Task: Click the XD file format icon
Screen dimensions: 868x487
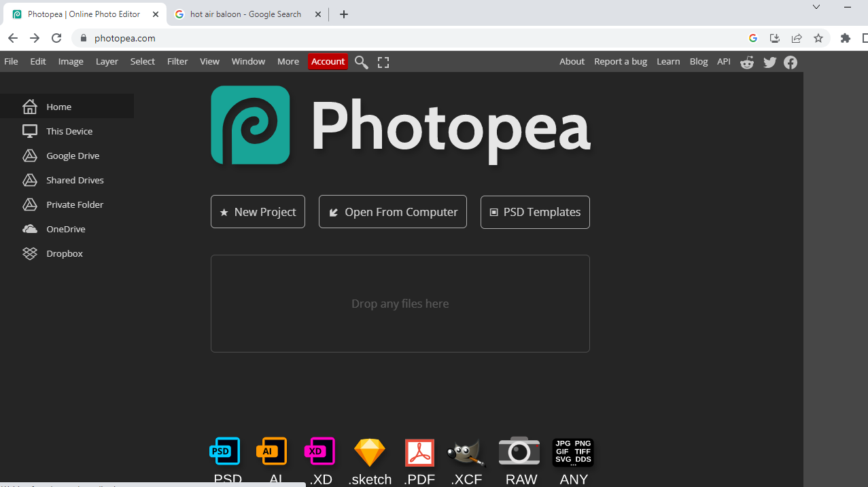Action: [320, 451]
